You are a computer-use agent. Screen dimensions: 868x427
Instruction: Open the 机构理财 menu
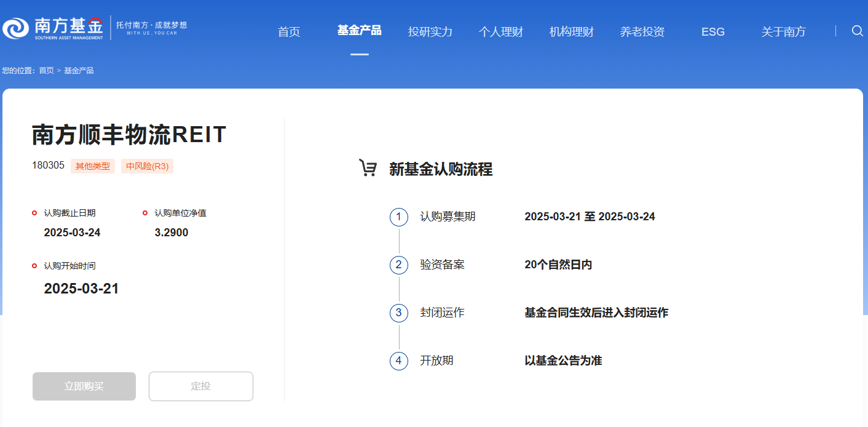pyautogui.click(x=572, y=32)
